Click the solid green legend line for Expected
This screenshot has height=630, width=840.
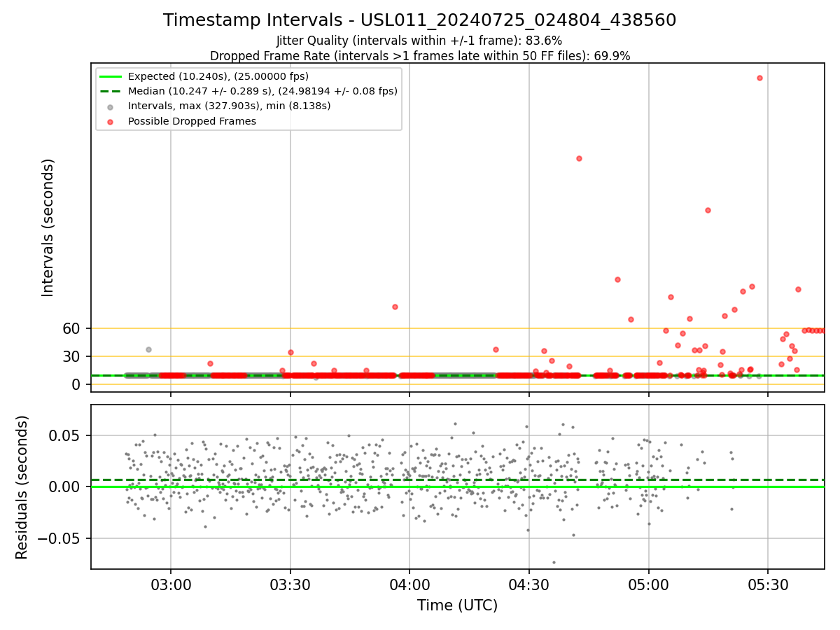[x=111, y=76]
